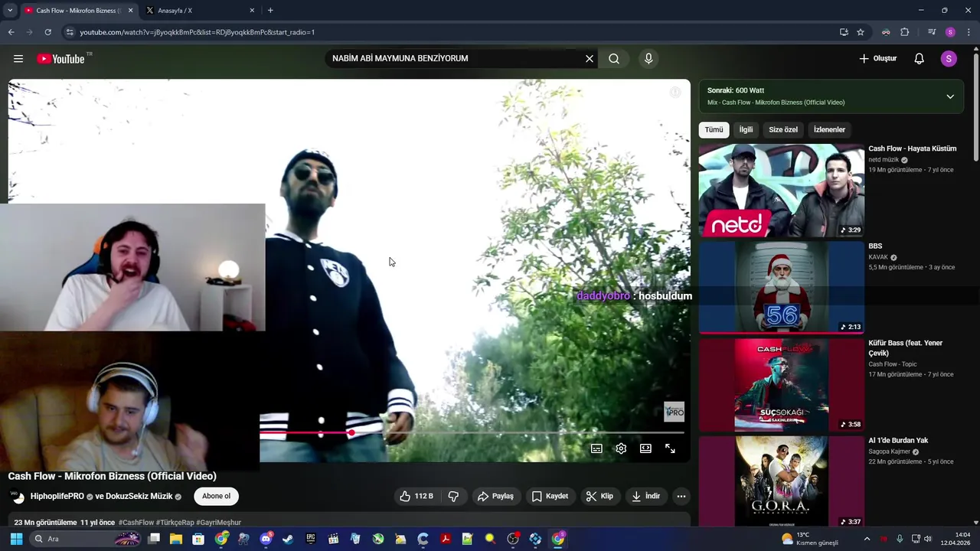View site information icon in address bar

point(70,32)
